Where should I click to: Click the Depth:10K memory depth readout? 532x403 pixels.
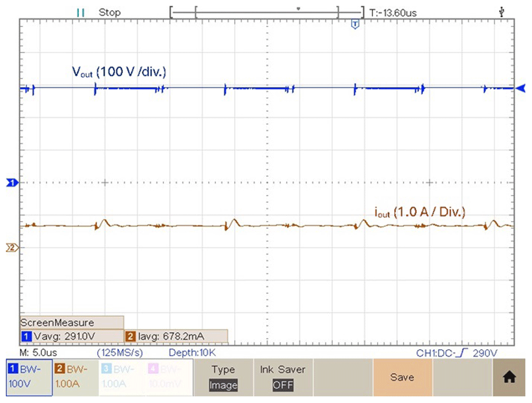point(192,353)
